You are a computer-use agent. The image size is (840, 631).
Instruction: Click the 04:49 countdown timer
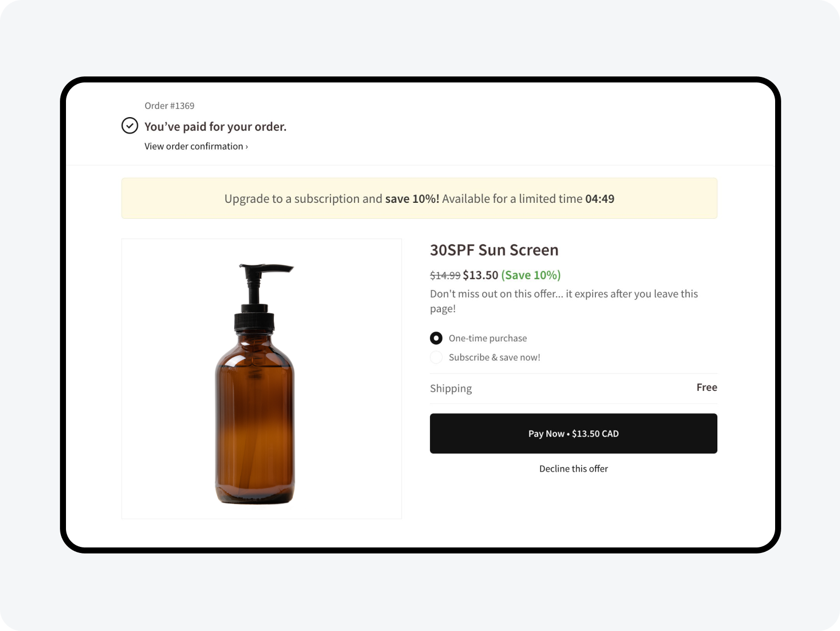(x=600, y=199)
